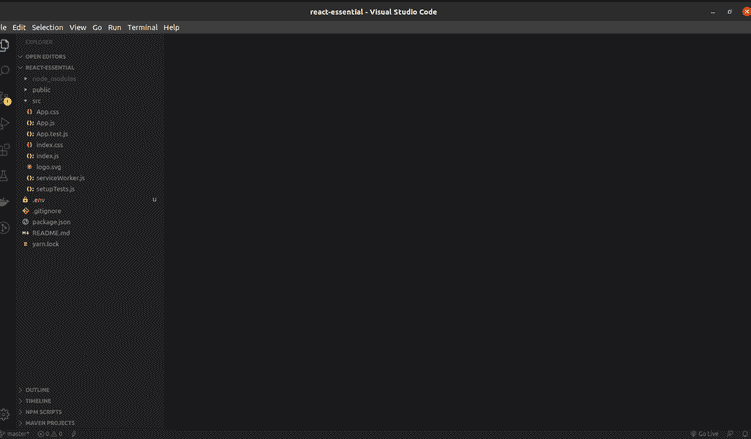Click the README.md markdown icon
The height and width of the screenshot is (439, 751).
(25, 233)
